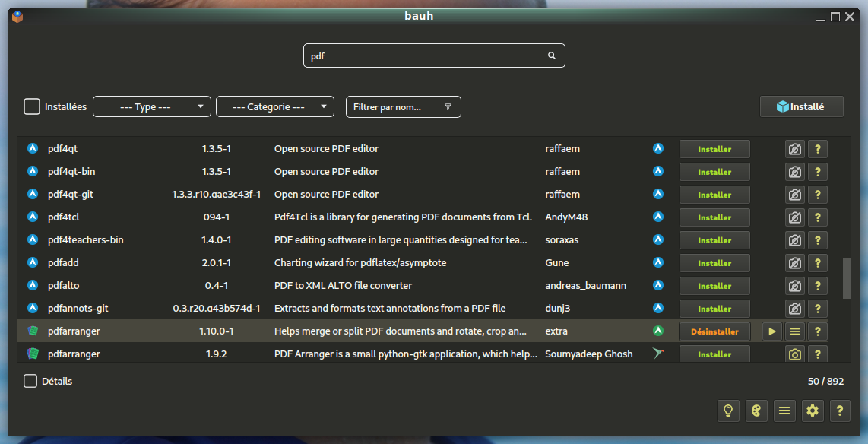Open screenshots for pdf4qt

click(x=795, y=149)
